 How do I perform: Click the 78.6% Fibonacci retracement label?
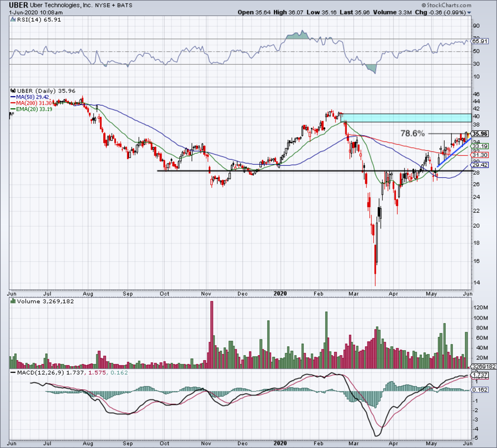point(413,133)
